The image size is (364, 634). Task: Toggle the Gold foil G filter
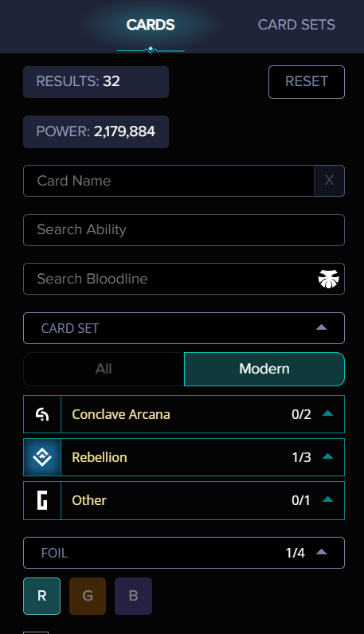(88, 596)
